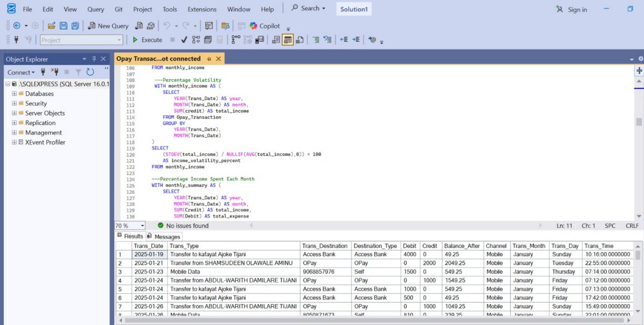The image size is (644, 325).
Task: Toggle Include Client Statistics icon
Action: [x=260, y=40]
